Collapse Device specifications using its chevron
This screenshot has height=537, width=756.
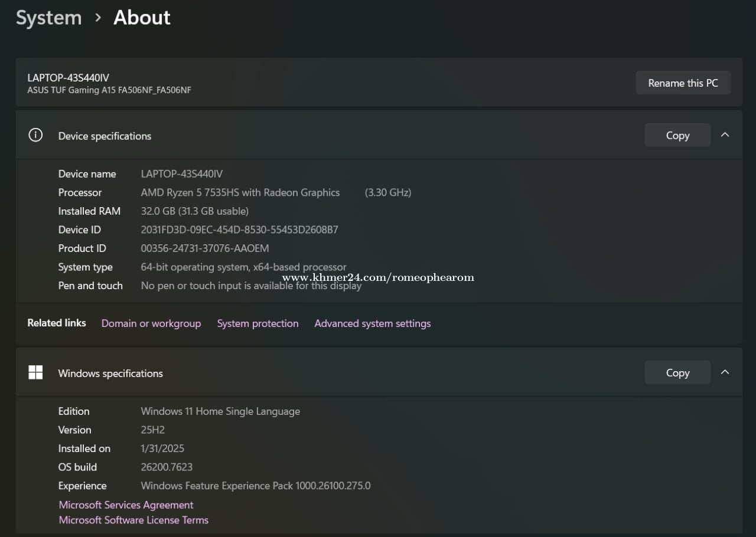pyautogui.click(x=725, y=135)
